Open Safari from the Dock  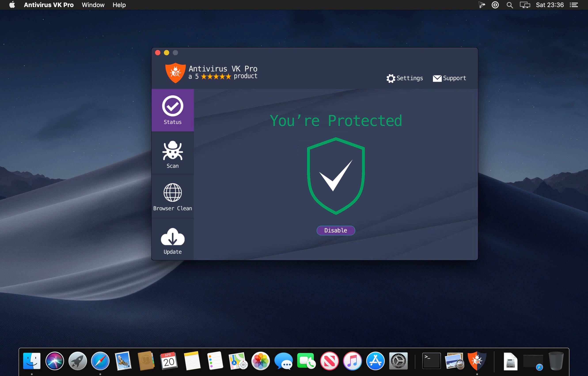pos(100,361)
